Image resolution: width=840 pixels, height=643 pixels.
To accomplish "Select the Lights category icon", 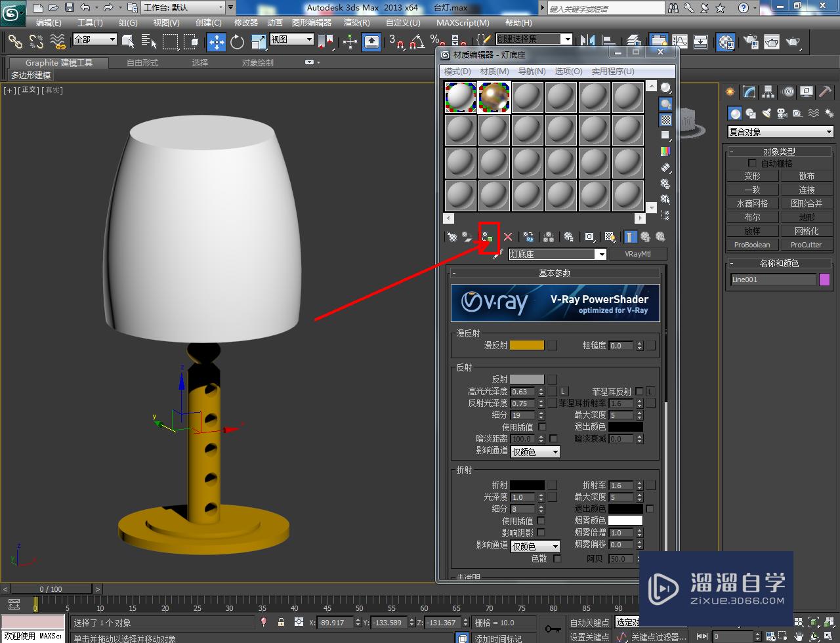I will 766,114.
